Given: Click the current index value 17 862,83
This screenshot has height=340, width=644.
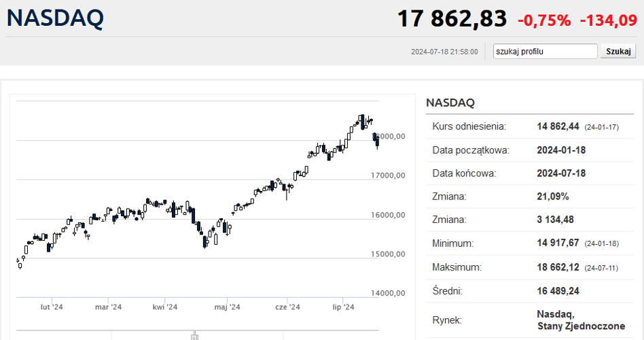Looking at the screenshot, I should pyautogui.click(x=452, y=19).
